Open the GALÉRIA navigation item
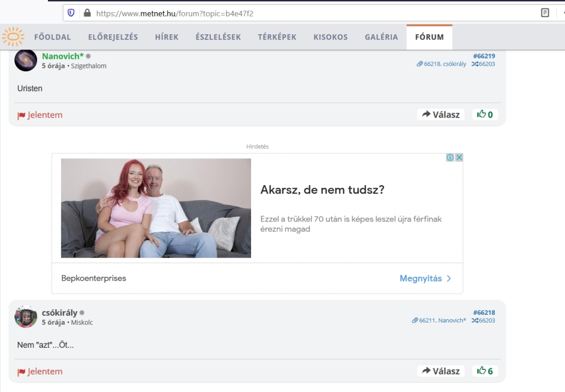 point(381,37)
